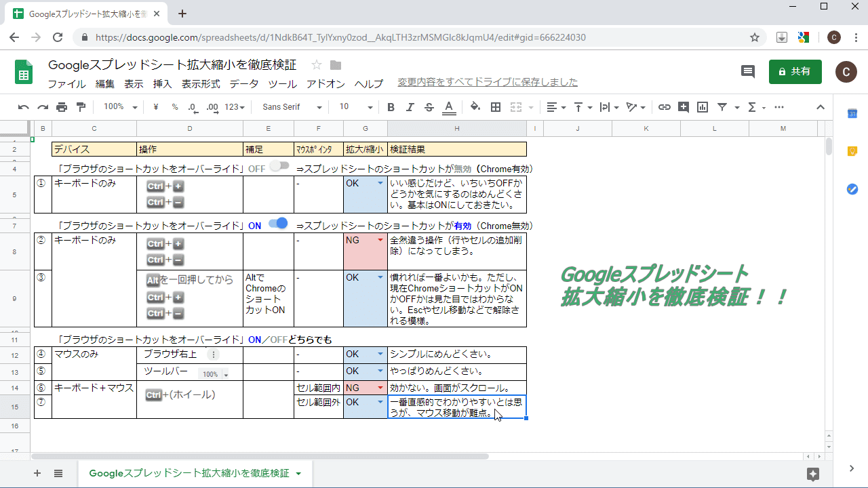
Task: Click the redo arrow in the toolbar
Action: click(x=43, y=107)
